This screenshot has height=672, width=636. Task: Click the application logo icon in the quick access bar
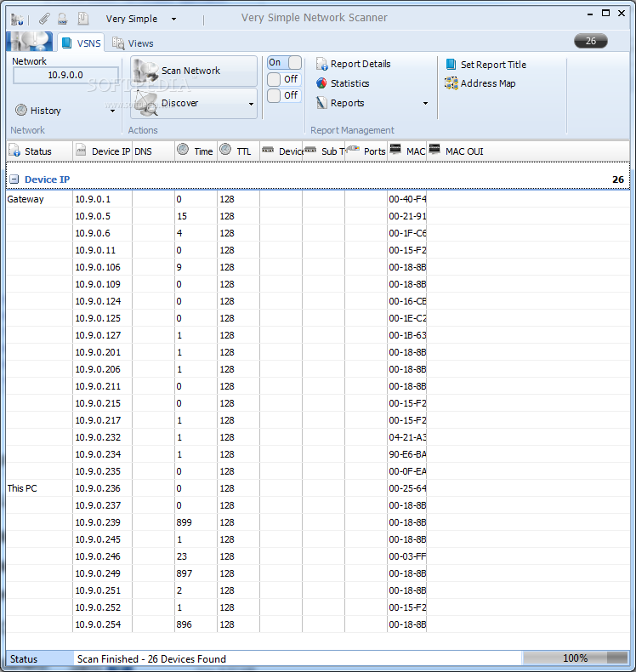[x=17, y=19]
